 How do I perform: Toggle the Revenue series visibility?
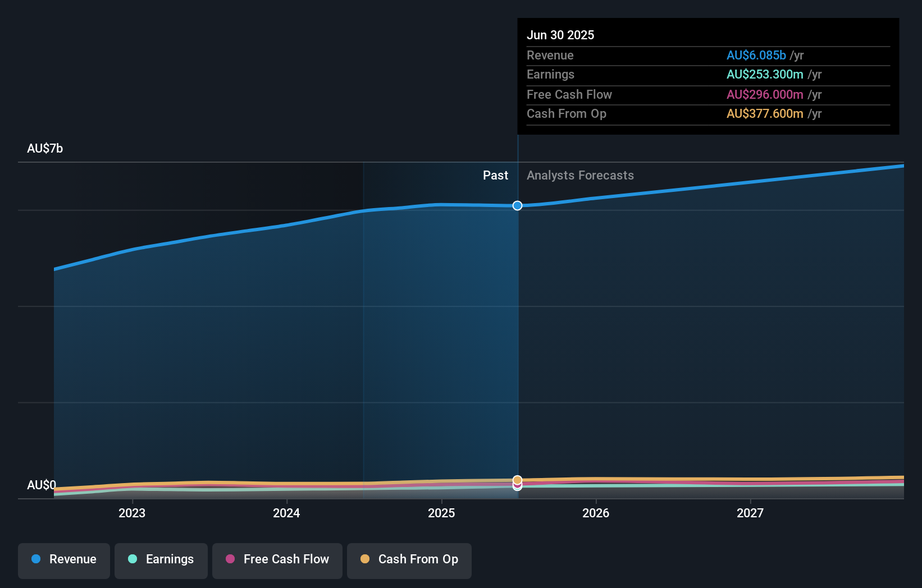(63, 559)
